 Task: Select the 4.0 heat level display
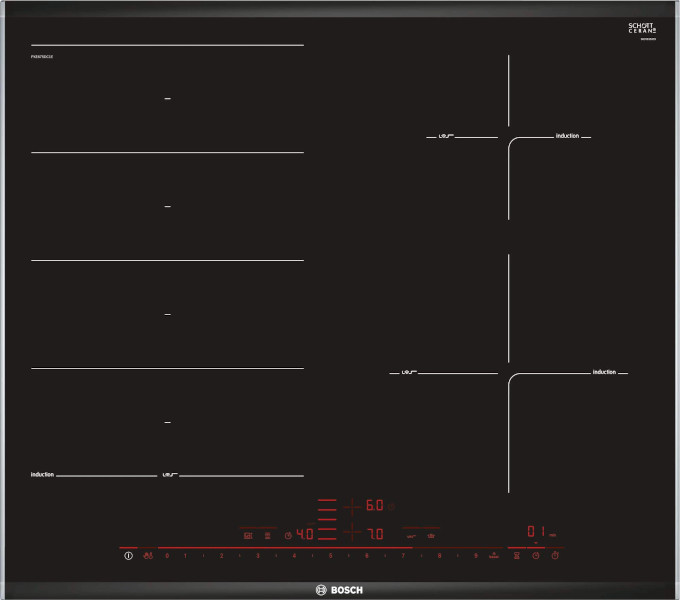(305, 534)
